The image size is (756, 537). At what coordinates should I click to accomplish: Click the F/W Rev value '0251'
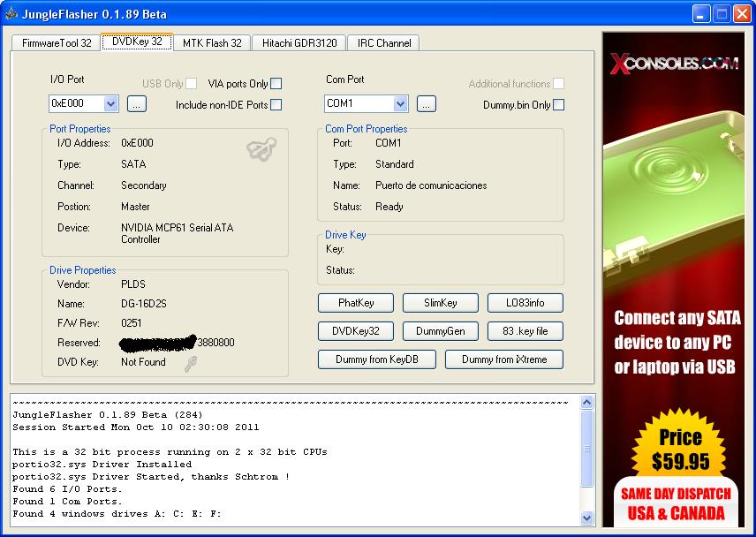pos(131,323)
